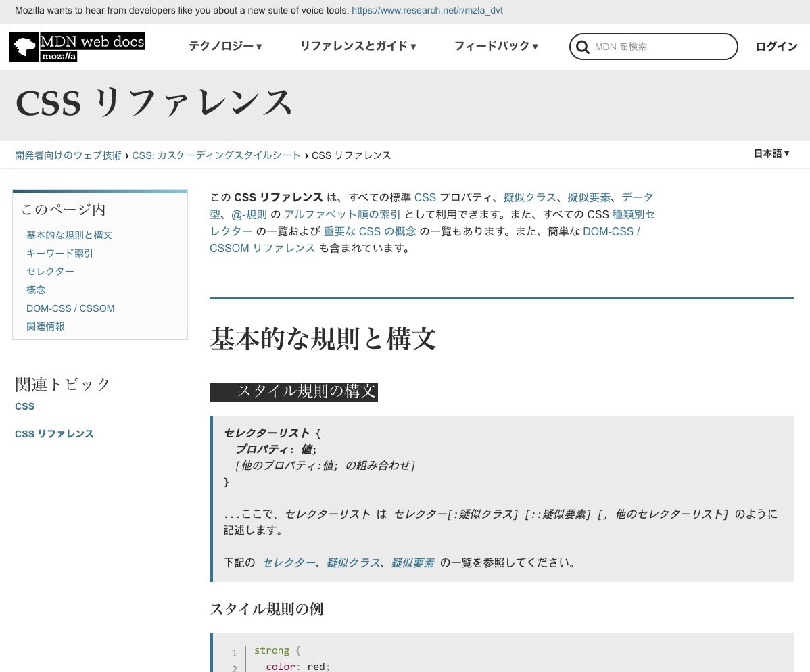Open the 擬似クラス link in intro

click(529, 197)
